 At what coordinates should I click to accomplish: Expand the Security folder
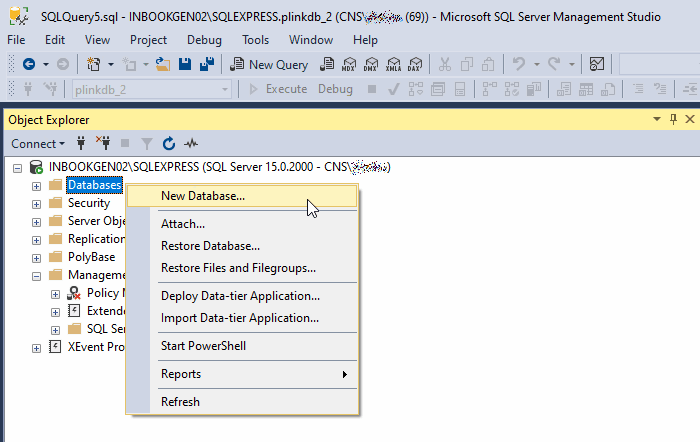click(x=36, y=204)
